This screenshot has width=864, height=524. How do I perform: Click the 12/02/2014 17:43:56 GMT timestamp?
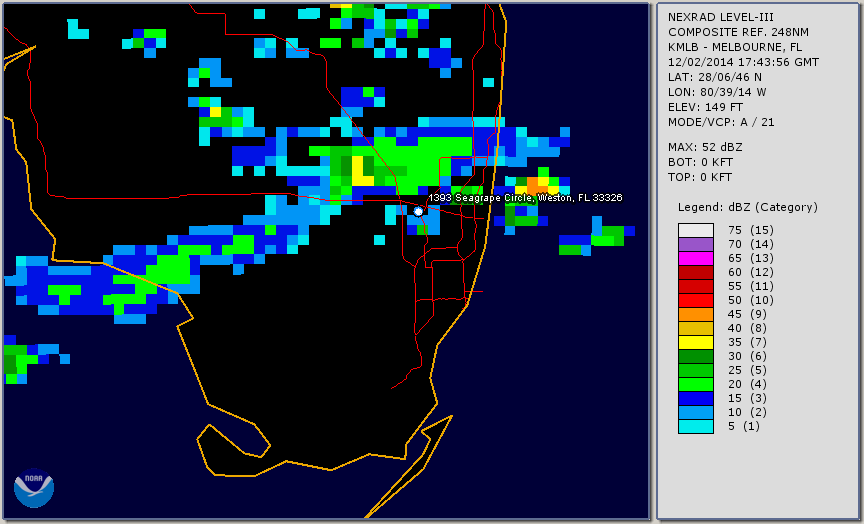point(743,62)
